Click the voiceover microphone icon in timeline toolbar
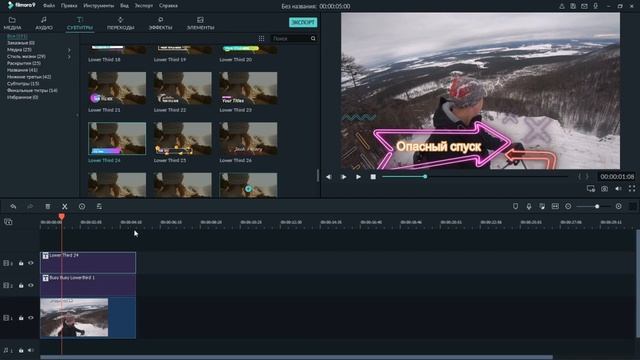Viewport: 640px width, 360px height. coord(529,207)
